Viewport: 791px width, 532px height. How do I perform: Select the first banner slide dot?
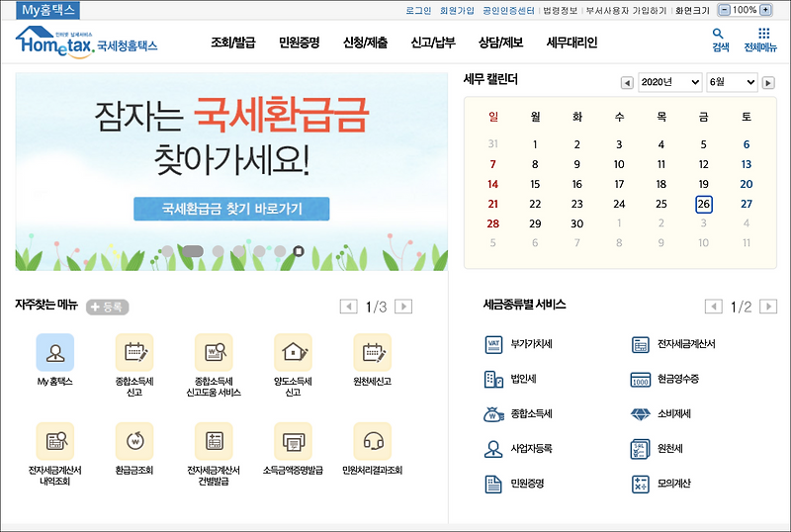click(167, 251)
